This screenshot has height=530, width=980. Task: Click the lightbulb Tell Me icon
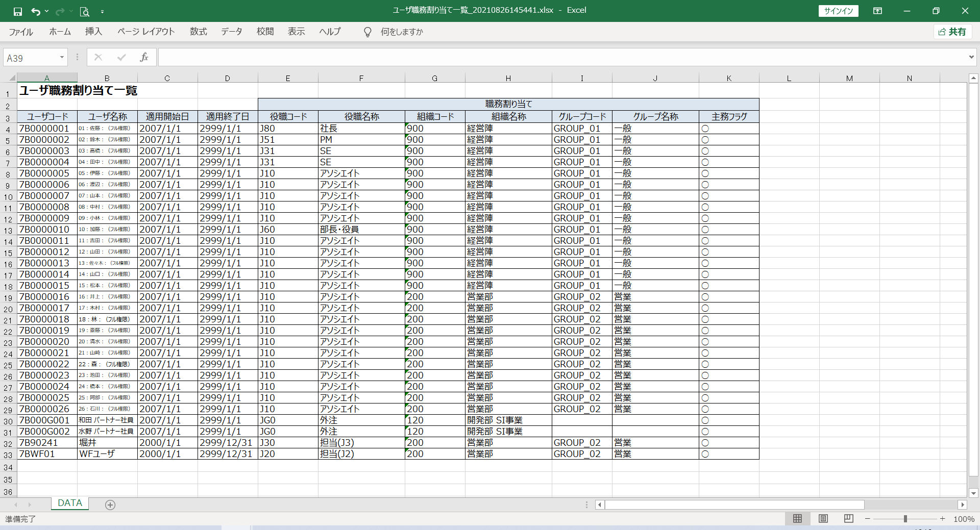(x=367, y=32)
